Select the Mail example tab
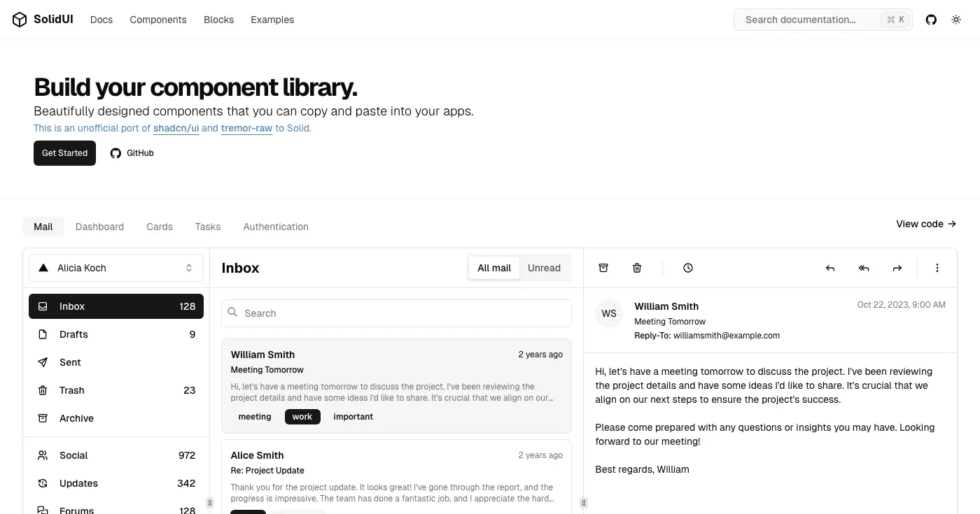The height and width of the screenshot is (514, 980). [x=43, y=227]
